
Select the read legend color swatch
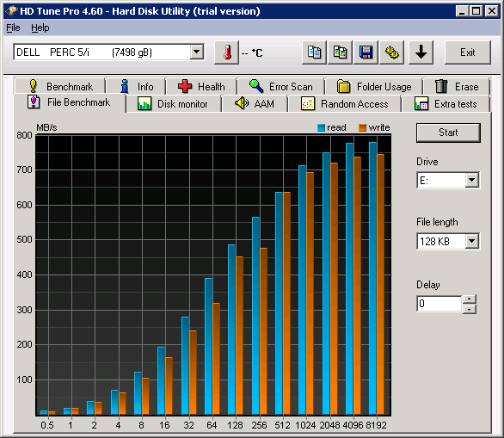click(321, 127)
